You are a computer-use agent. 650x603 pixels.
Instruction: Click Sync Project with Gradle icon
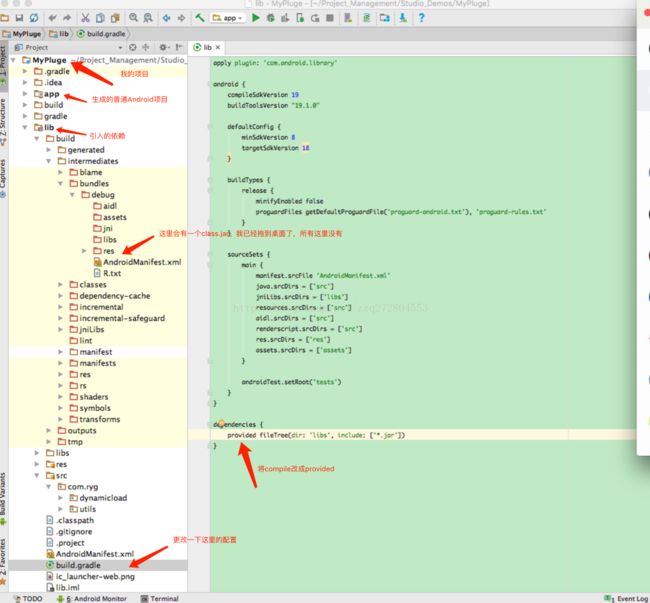(x=366, y=18)
